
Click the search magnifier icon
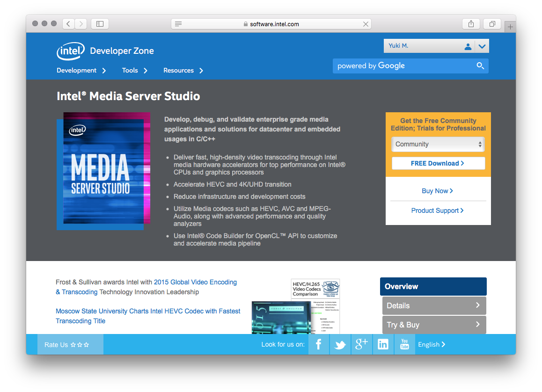(x=480, y=65)
